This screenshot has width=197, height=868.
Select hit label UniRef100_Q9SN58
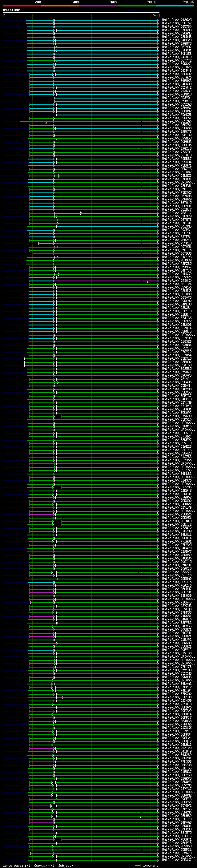pos(177,138)
